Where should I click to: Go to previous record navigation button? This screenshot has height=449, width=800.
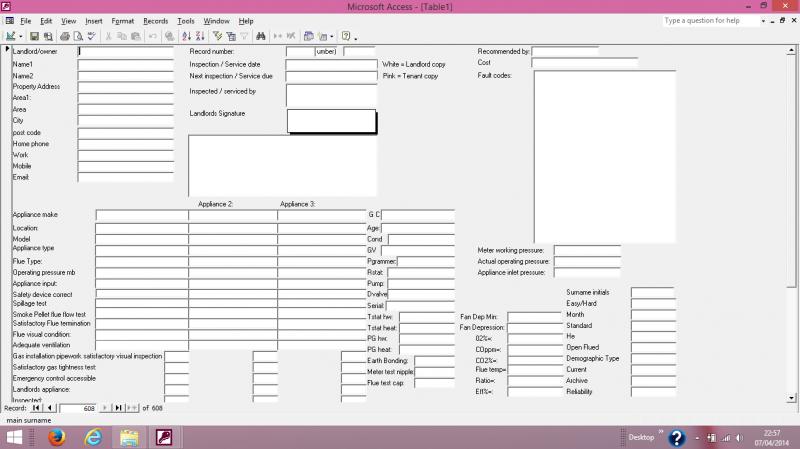pyautogui.click(x=50, y=407)
